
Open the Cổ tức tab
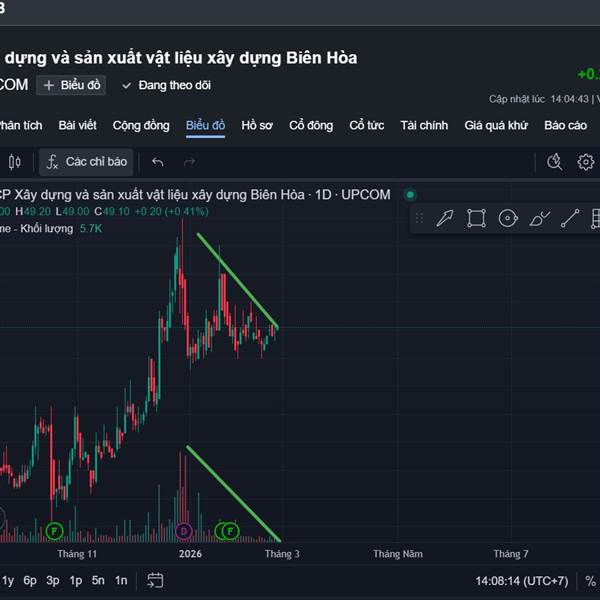(x=366, y=126)
